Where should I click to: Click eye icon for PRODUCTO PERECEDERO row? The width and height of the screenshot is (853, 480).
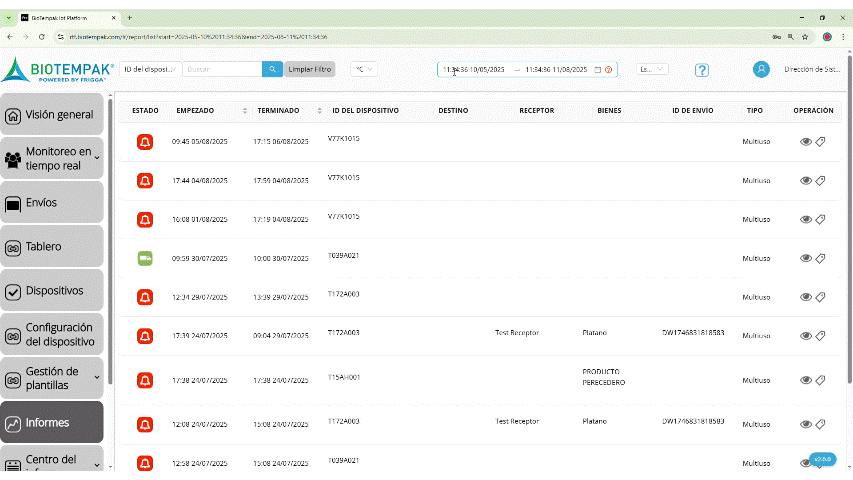pos(806,380)
